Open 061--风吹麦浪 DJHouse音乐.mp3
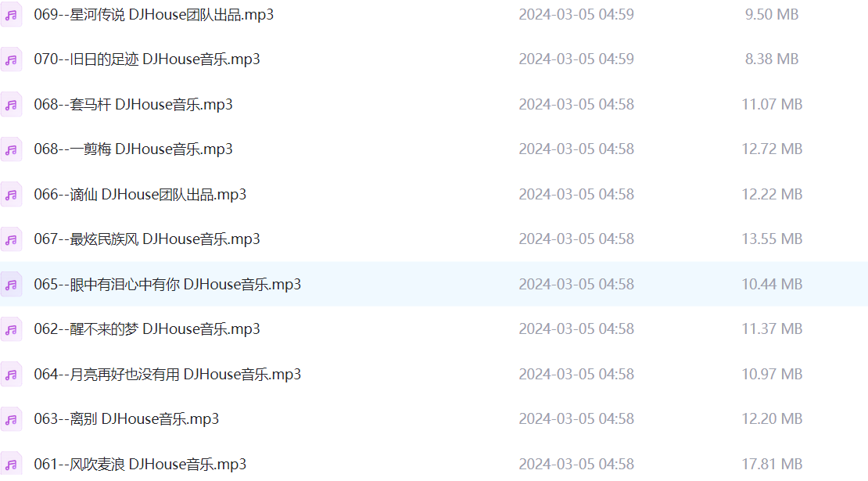 pos(140,464)
